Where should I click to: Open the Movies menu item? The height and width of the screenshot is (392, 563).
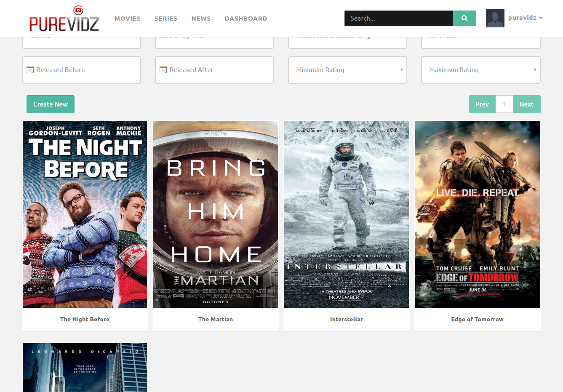(x=128, y=19)
